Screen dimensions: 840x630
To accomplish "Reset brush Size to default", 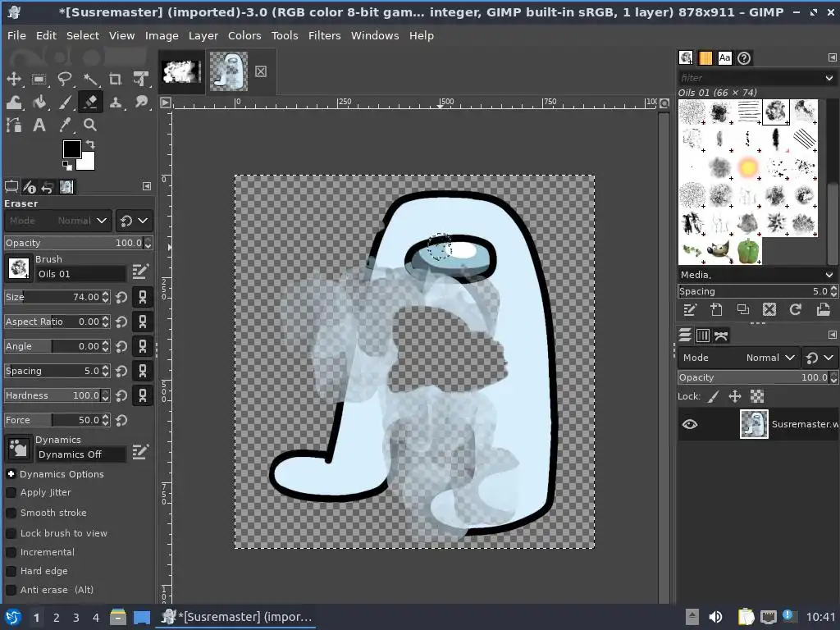I will (x=121, y=297).
